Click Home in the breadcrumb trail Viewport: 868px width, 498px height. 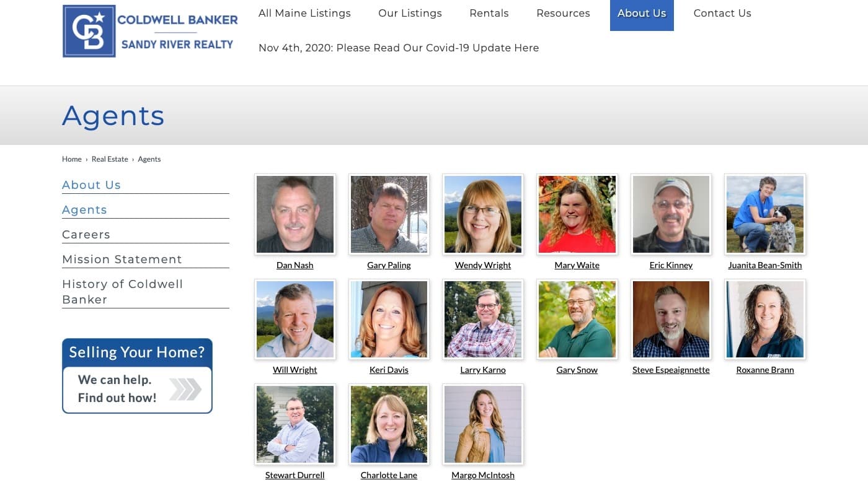click(x=71, y=159)
